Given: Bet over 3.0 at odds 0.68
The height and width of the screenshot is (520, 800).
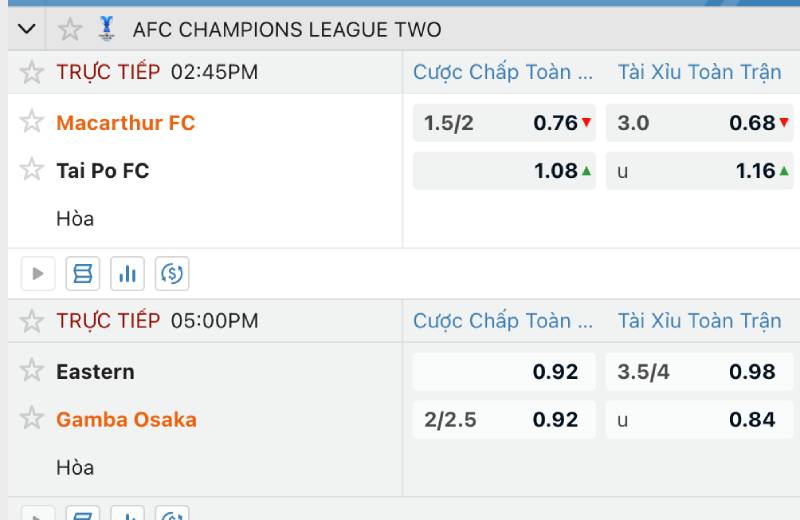Looking at the screenshot, I should point(699,123).
